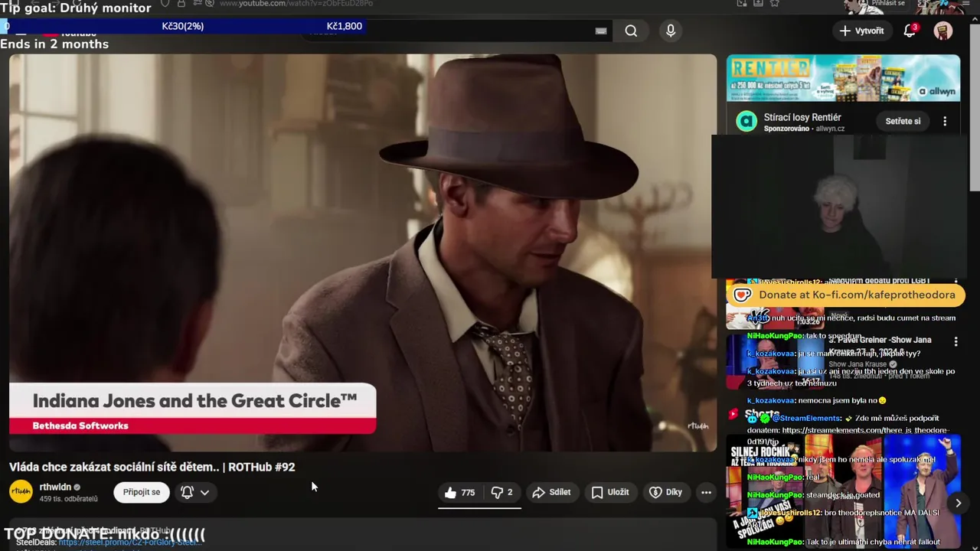Click the browser URL address text

click(x=296, y=4)
